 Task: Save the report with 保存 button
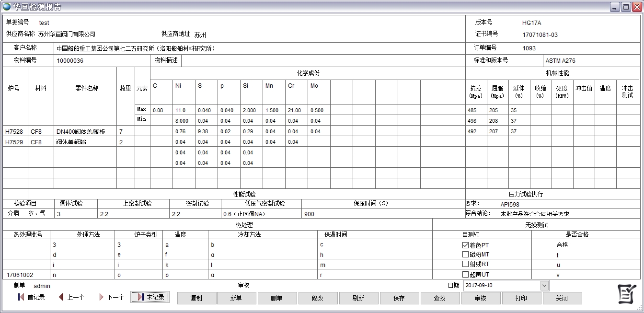click(x=399, y=298)
